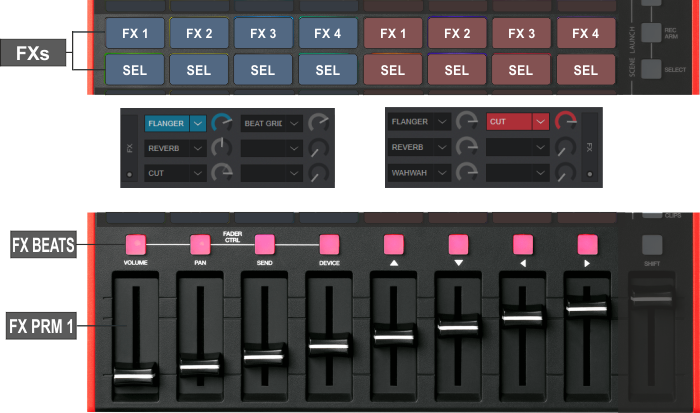Open the blue FLANGER effect dropdown

coord(198,124)
